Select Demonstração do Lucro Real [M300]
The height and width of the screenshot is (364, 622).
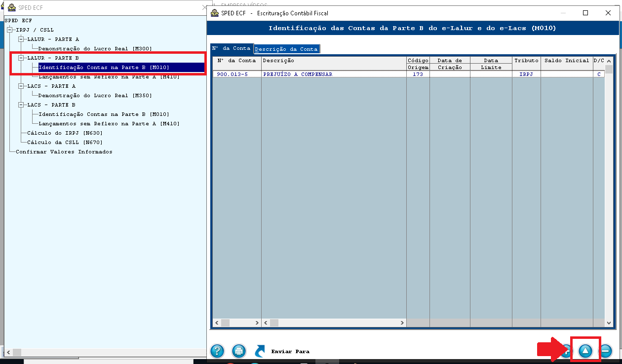point(95,48)
